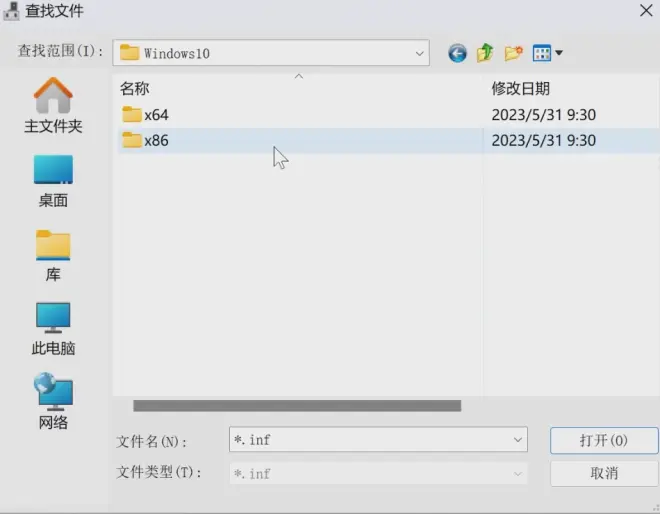Click the x86 folder icon
The width and height of the screenshot is (660, 514).
[x=131, y=140]
